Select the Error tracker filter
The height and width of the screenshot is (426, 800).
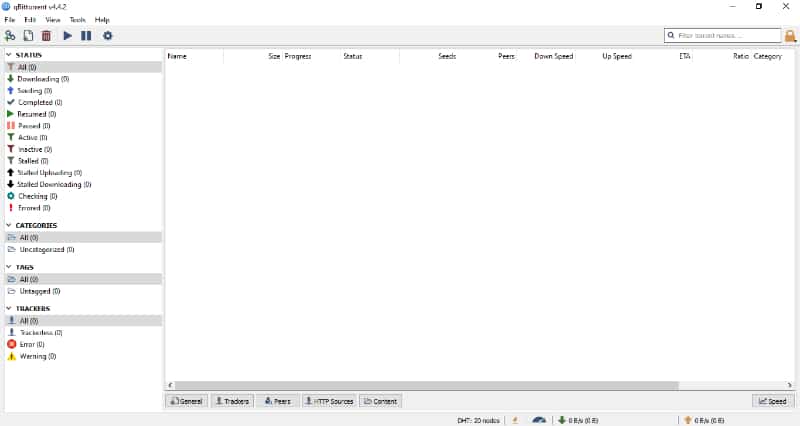coord(84,344)
